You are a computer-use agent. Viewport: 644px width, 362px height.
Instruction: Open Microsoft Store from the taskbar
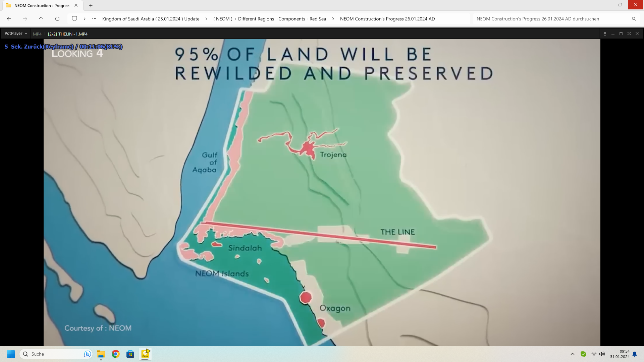(130, 354)
